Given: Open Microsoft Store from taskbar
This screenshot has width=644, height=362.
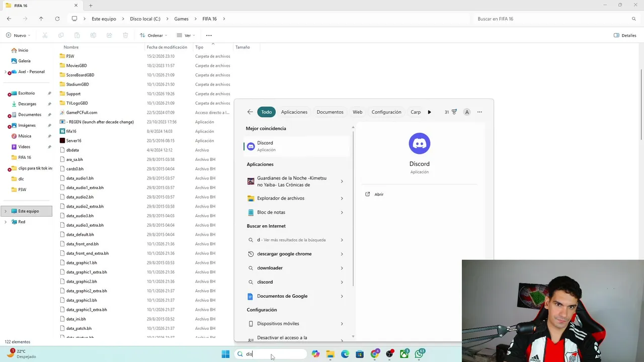Looking at the screenshot, I should coord(360,354).
